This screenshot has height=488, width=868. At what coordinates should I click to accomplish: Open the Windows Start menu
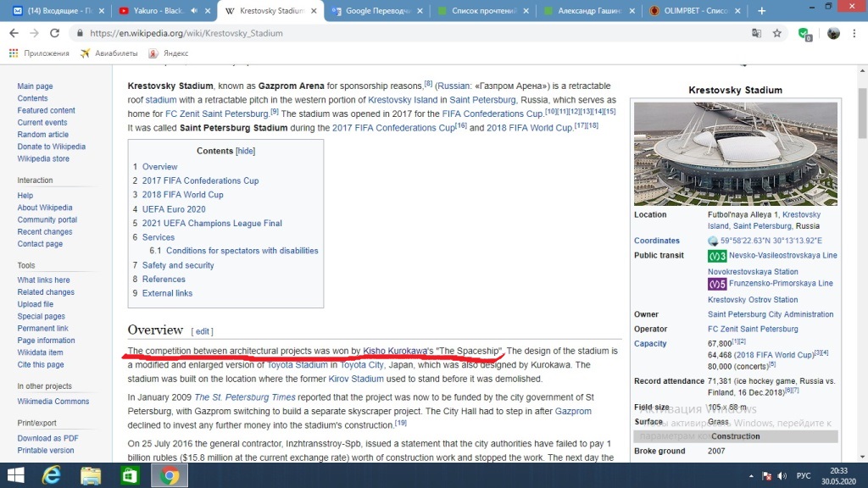click(15, 475)
